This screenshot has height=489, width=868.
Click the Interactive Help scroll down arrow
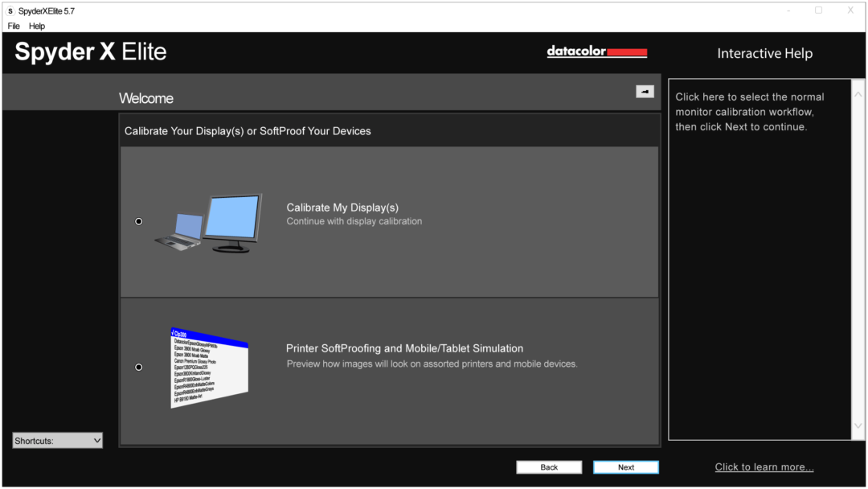pyautogui.click(x=858, y=425)
